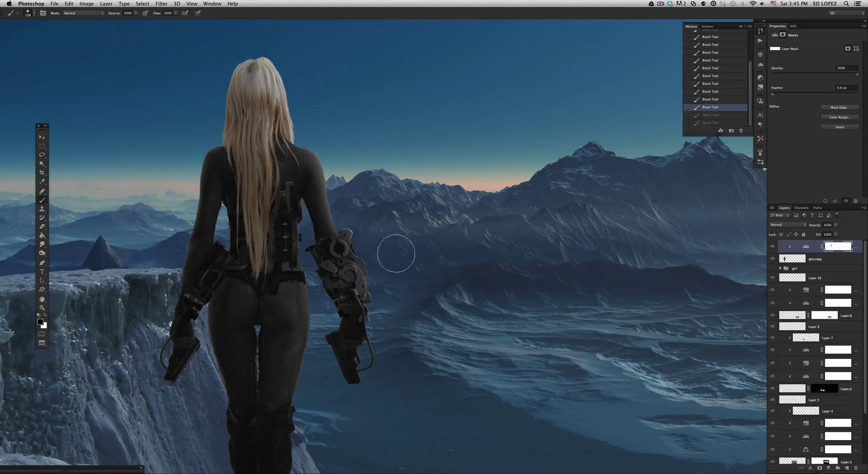Toggle visibility of Layer 4
Viewport: 868px width, 474px height.
(x=772, y=411)
